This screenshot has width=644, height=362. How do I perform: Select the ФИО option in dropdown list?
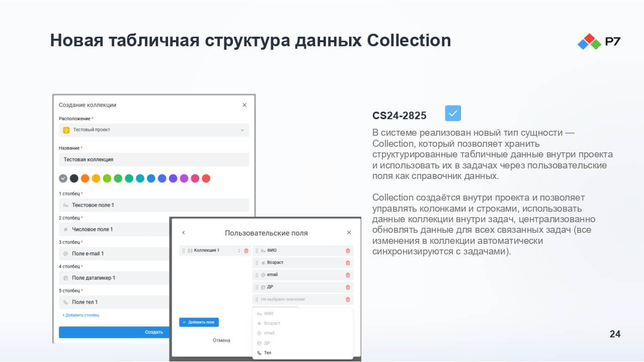click(269, 314)
